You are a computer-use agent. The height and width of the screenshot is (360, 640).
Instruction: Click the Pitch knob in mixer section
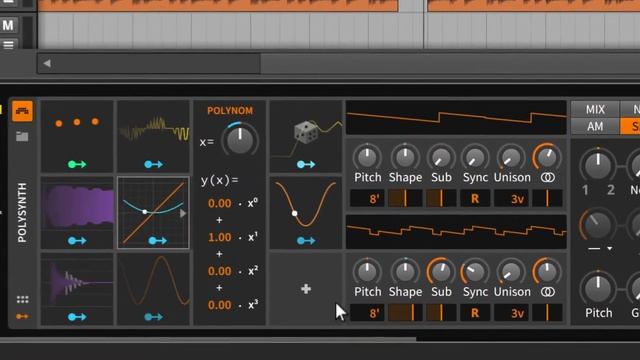598,288
